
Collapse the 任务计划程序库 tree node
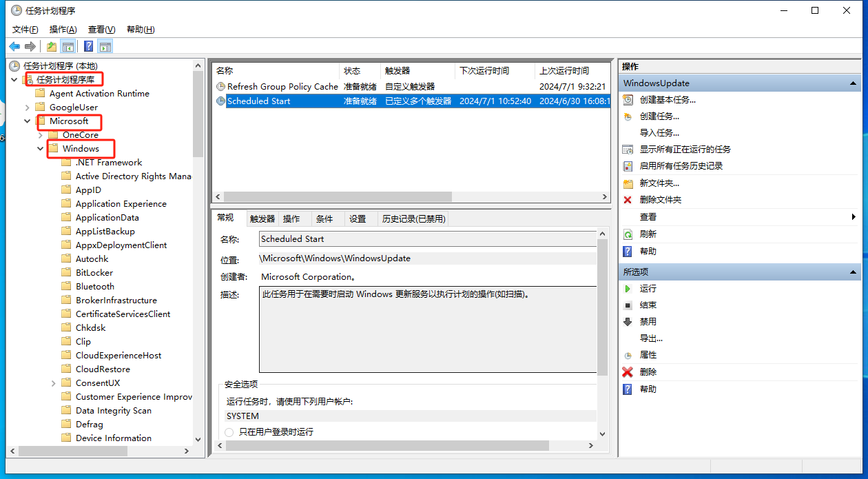pos(14,79)
